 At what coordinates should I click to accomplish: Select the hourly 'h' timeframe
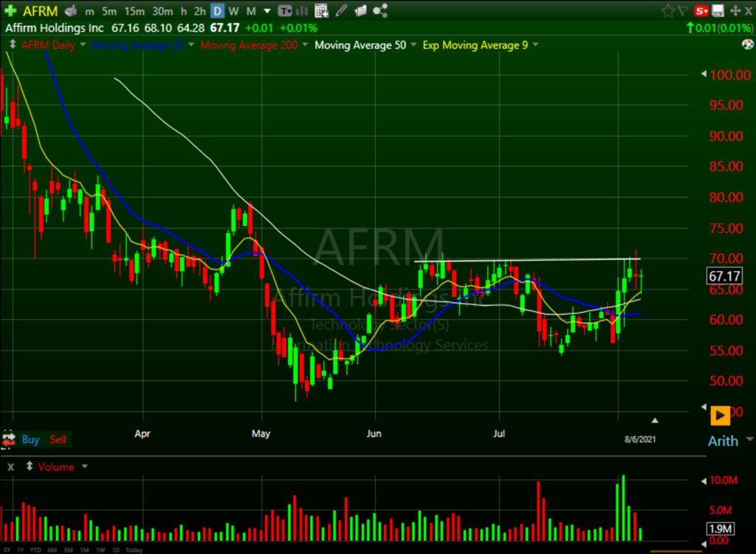[184, 11]
